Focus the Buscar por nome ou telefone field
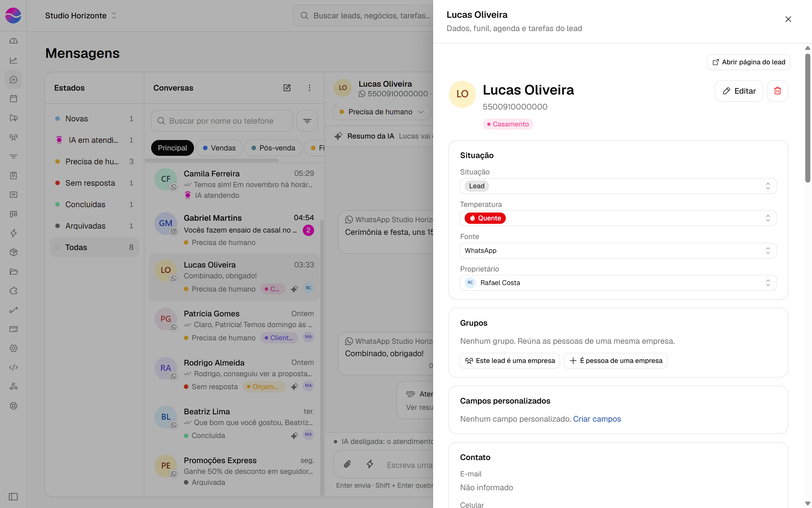 coord(222,121)
